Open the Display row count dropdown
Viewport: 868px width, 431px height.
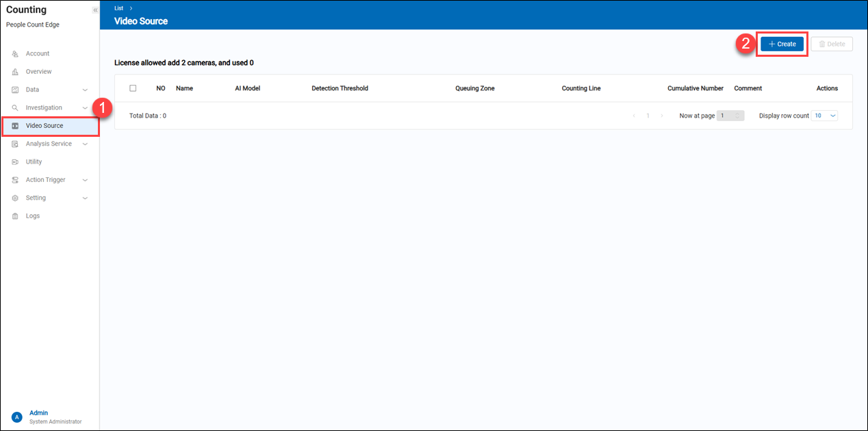(x=824, y=116)
